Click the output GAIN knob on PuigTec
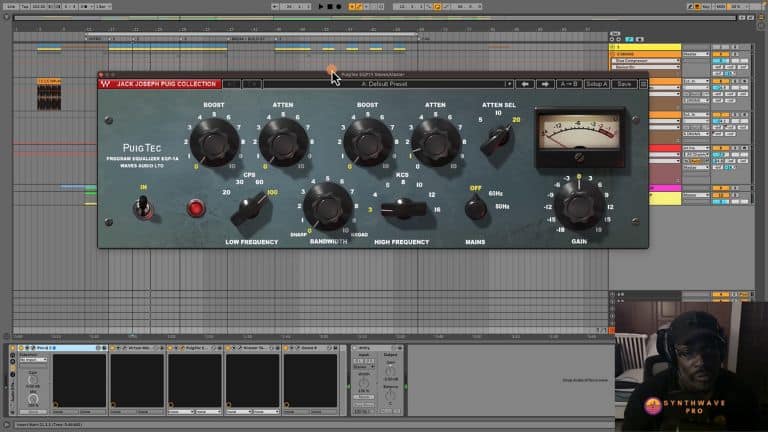Screen dimensions: 768x432 tap(578, 206)
